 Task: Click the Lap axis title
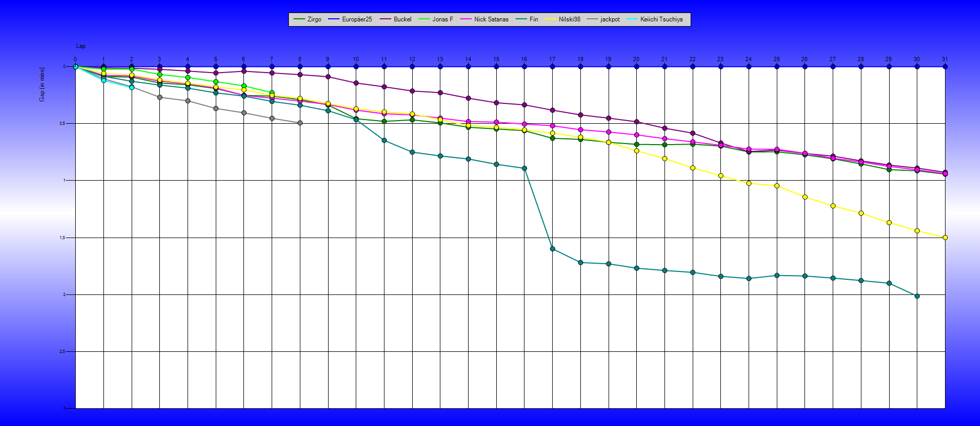point(81,46)
